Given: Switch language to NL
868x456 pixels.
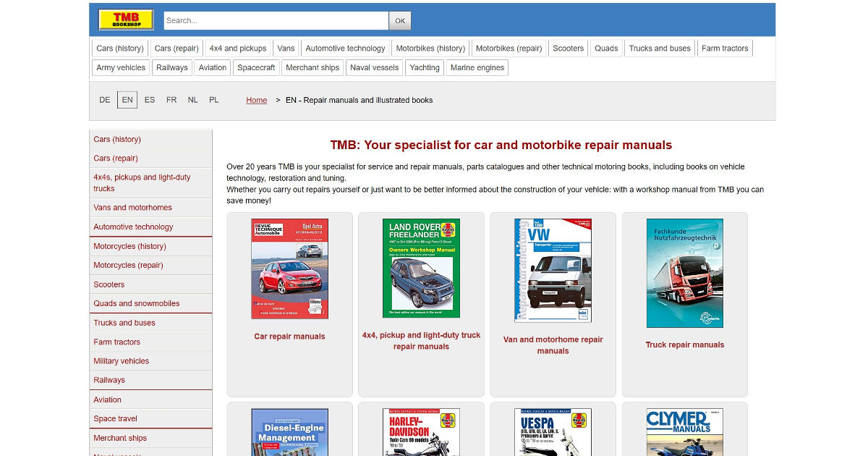Looking at the screenshot, I should coord(192,100).
